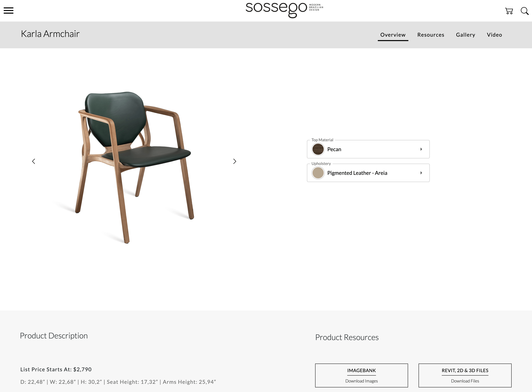This screenshot has width=532, height=392.
Task: Switch to the Resources tab
Action: [431, 35]
